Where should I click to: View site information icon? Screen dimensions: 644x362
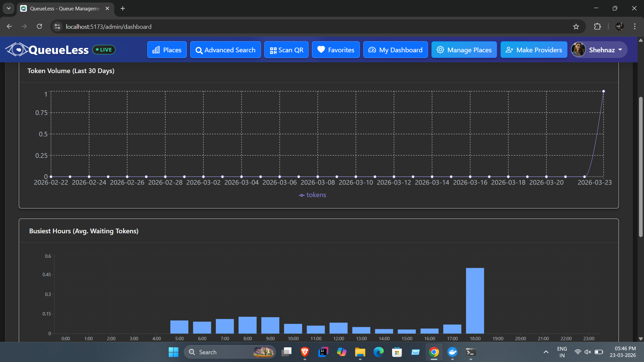(57, 26)
